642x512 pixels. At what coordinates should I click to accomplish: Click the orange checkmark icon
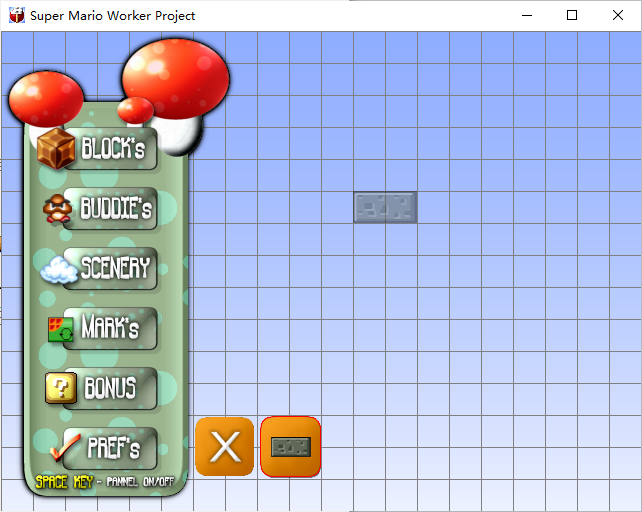point(65,448)
